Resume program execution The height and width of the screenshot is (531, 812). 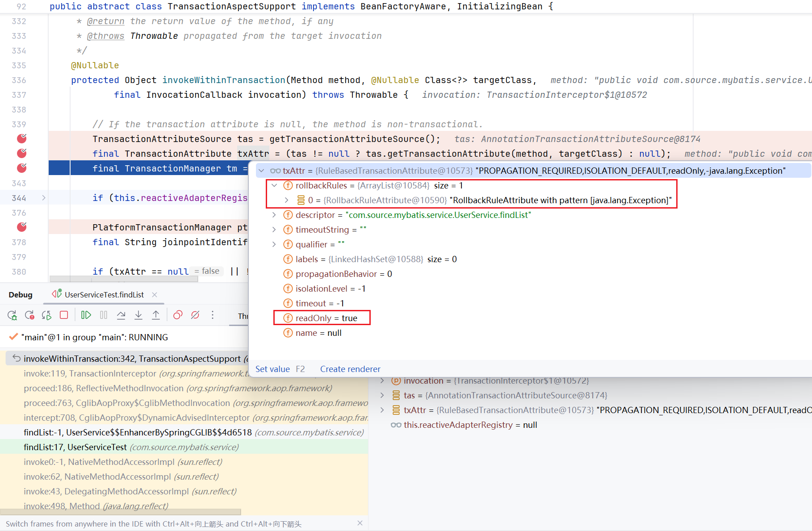(86, 315)
